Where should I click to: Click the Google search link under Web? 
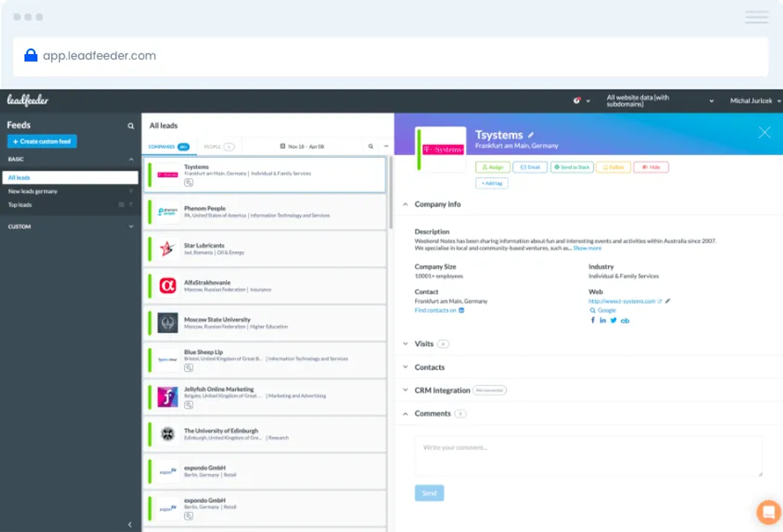tap(603, 310)
